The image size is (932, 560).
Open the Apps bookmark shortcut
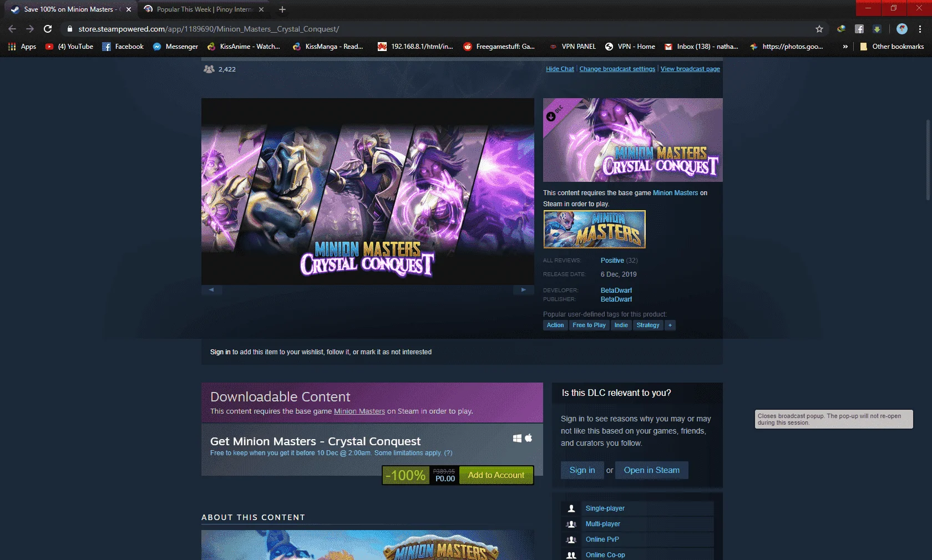22,47
